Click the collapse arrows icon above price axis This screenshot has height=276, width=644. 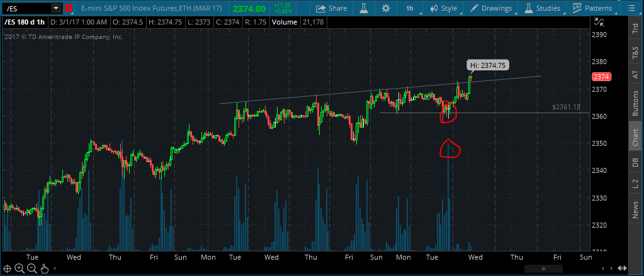(599, 22)
